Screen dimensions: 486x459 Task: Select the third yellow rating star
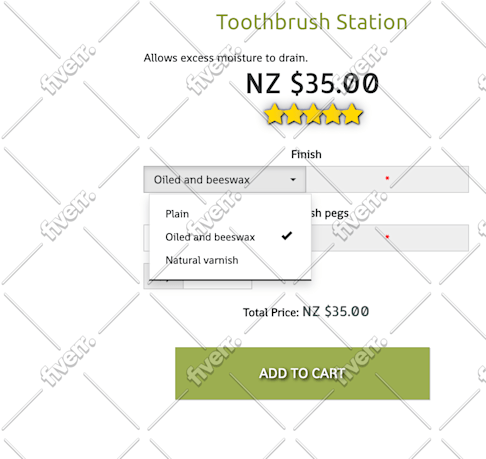(313, 114)
